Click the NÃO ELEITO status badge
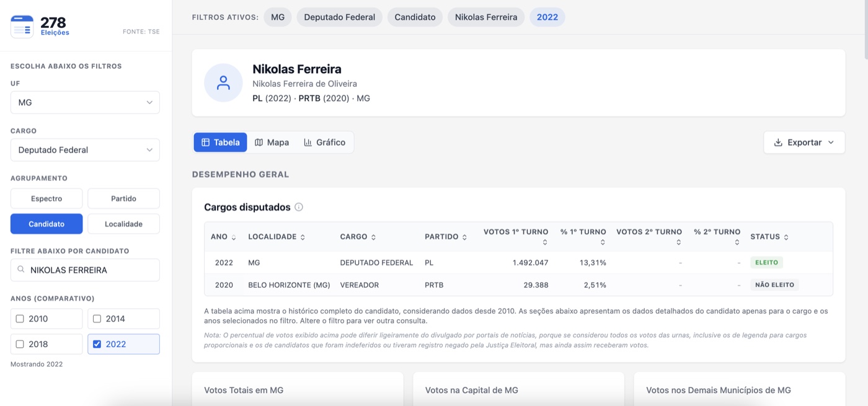868x406 pixels. (x=774, y=285)
